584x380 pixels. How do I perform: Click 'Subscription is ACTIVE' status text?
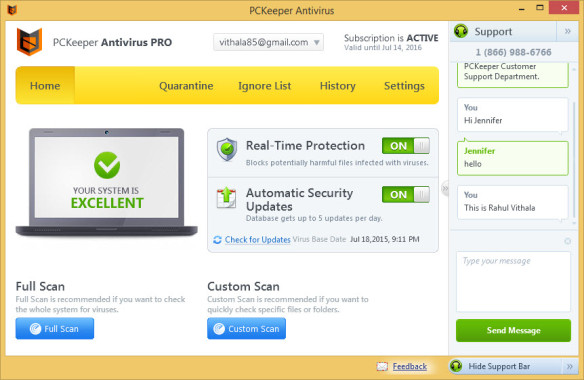pos(391,38)
